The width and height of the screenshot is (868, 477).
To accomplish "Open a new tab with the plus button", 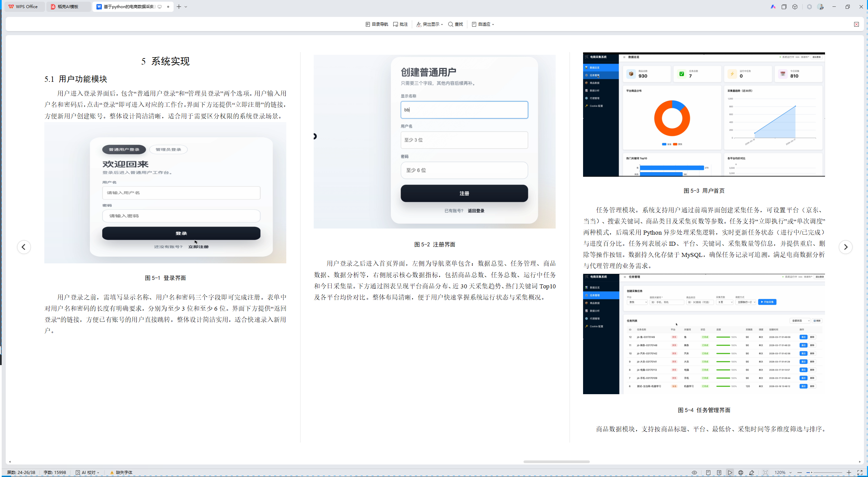I will click(x=179, y=6).
